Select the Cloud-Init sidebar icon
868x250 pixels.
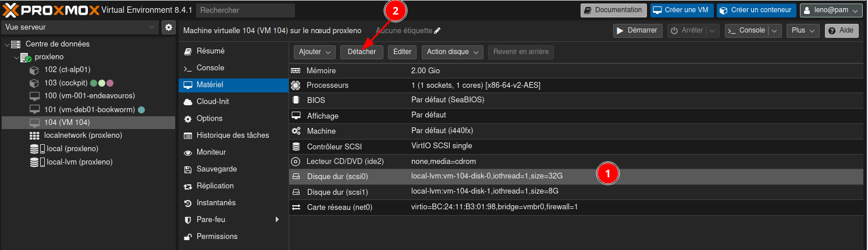tap(188, 102)
